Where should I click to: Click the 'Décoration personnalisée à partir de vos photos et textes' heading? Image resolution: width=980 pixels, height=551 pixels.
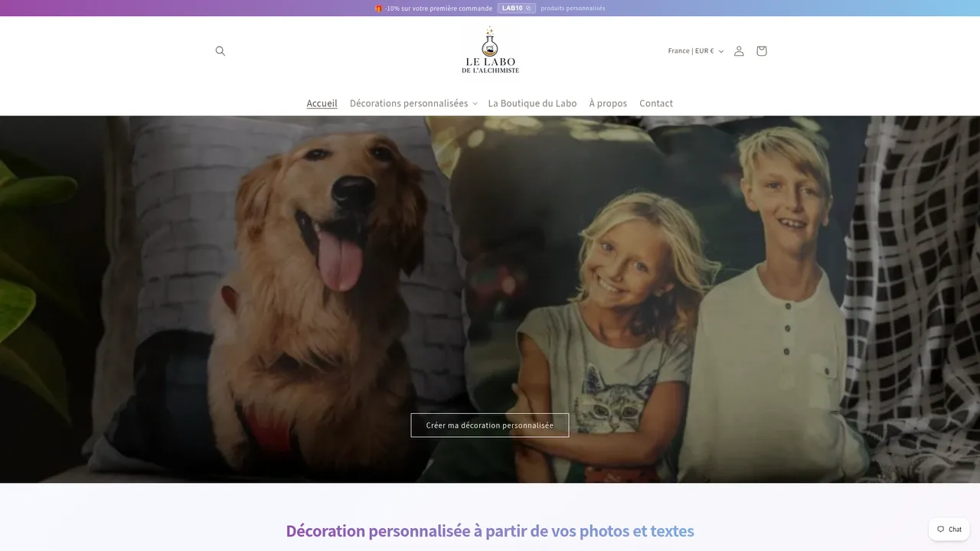(x=490, y=531)
